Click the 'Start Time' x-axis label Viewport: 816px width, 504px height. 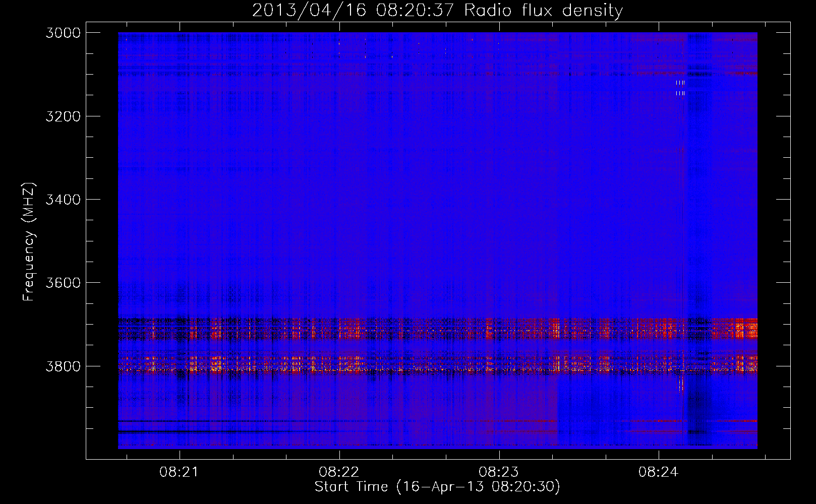(437, 487)
